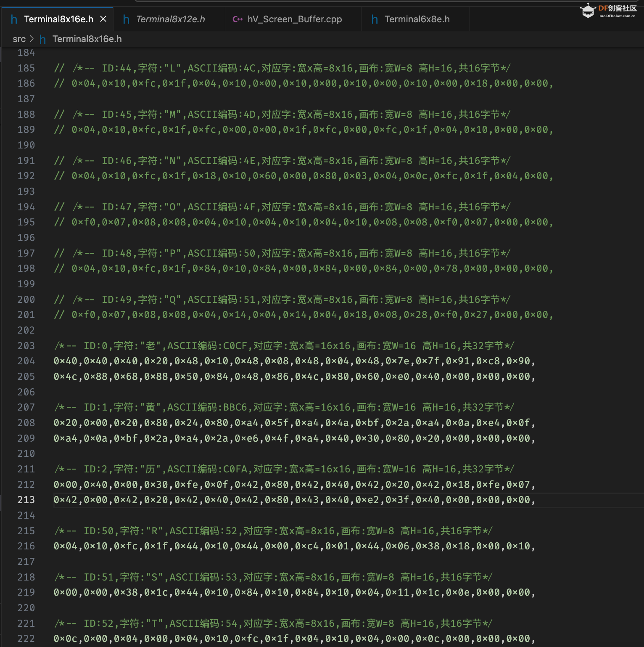The height and width of the screenshot is (647, 644).
Task: Click the commented hex data on line 201
Action: (x=304, y=315)
